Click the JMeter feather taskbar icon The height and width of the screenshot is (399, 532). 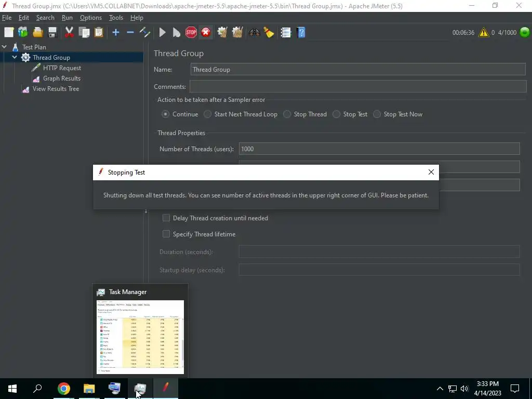click(166, 388)
